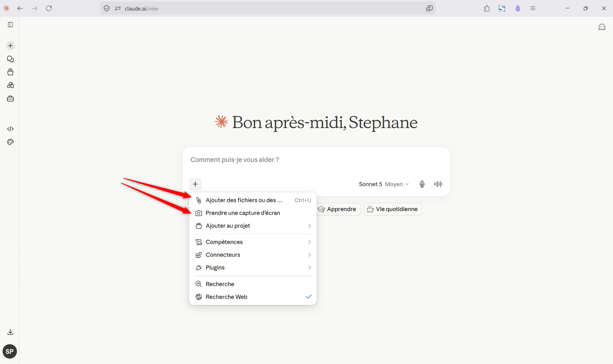613x364 pixels.
Task: Open the Sonnet 5 Moyen model selector
Action: 383,184
